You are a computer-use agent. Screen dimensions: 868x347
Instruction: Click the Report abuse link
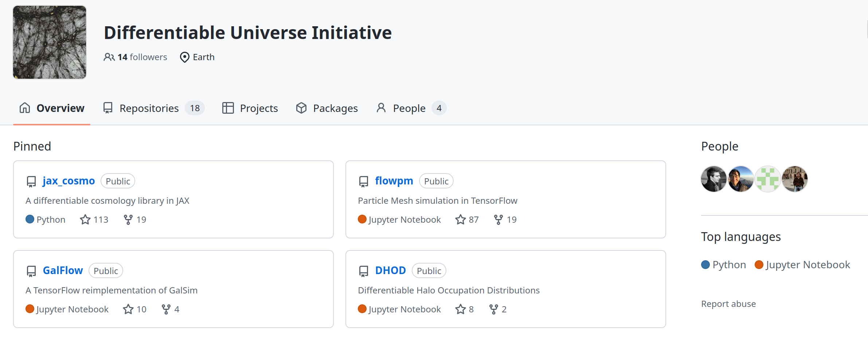click(x=728, y=304)
